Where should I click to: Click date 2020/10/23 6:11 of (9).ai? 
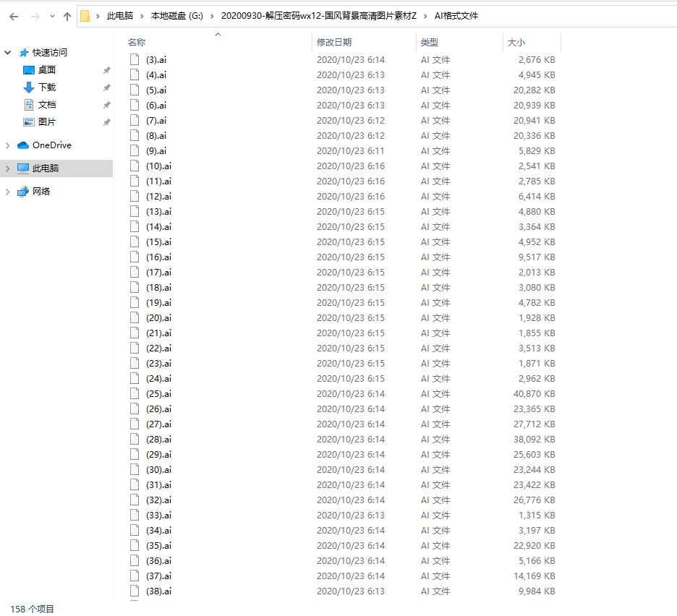(x=350, y=150)
